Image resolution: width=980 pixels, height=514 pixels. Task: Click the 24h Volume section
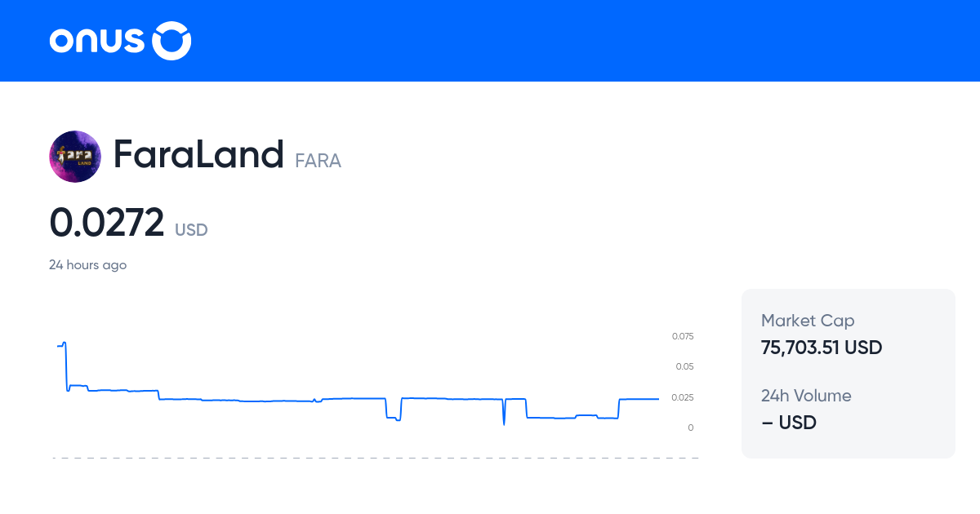pos(848,409)
